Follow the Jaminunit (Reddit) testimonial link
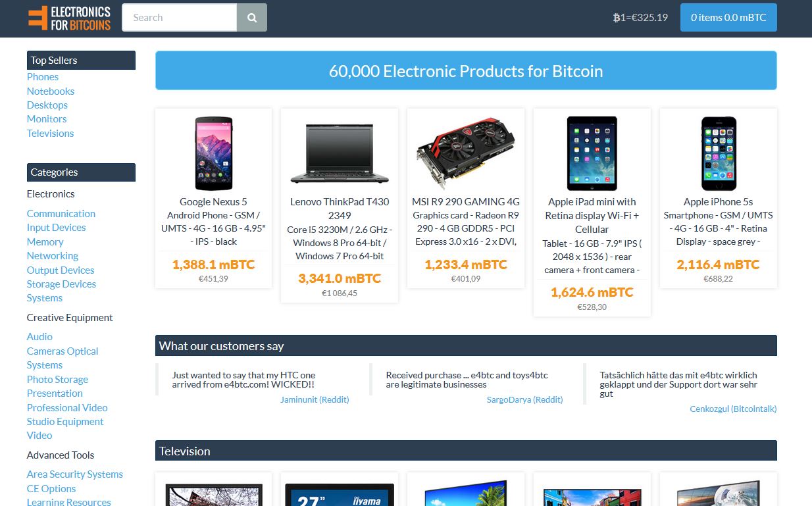Image resolution: width=812 pixels, height=506 pixels. coord(315,399)
